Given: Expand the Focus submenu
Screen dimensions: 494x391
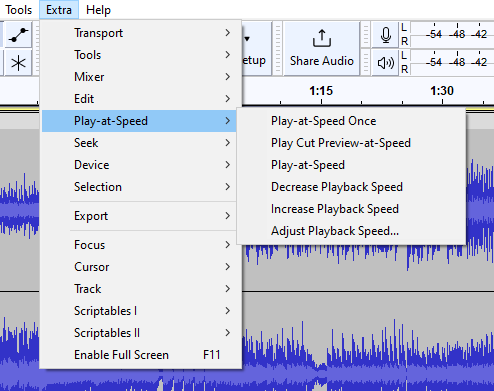Looking at the screenshot, I should 139,245.
